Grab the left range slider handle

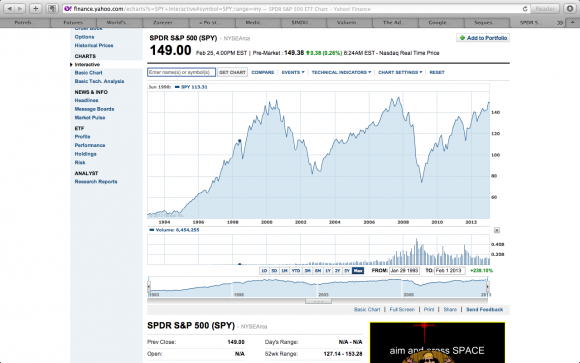149,286
